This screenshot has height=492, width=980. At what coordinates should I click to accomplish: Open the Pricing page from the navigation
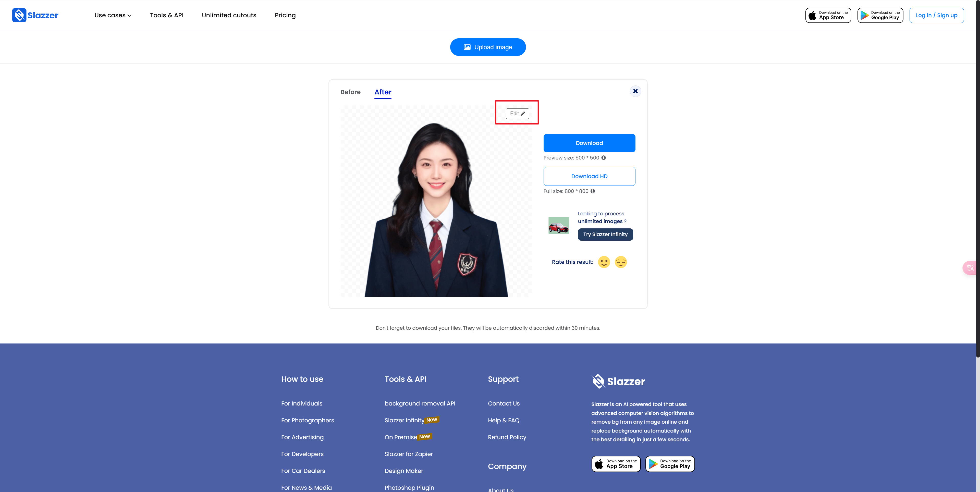click(x=285, y=15)
